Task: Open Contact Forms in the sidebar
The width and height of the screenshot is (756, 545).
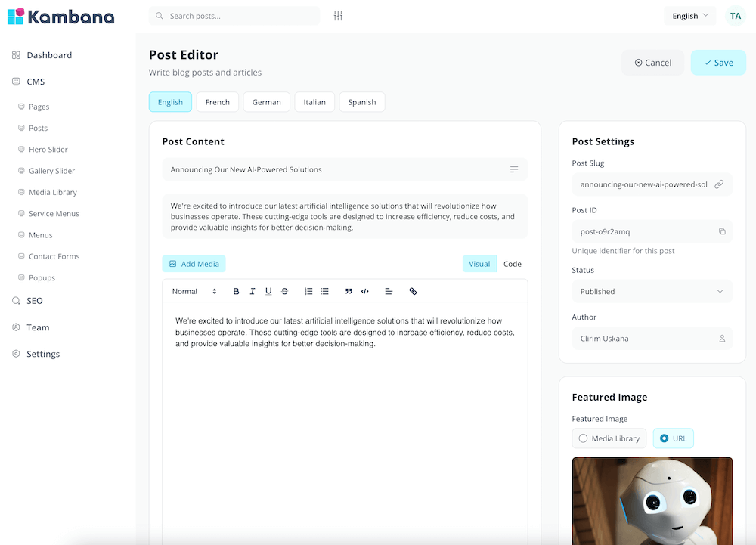Action: point(54,256)
